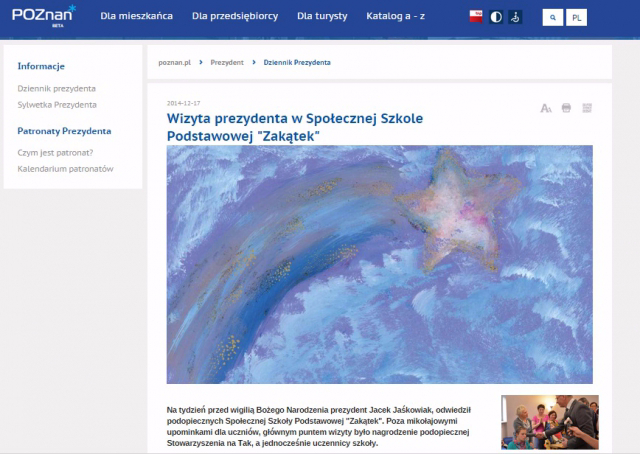Select the Dla turysty menu item
This screenshot has width=640, height=454.
tap(320, 17)
